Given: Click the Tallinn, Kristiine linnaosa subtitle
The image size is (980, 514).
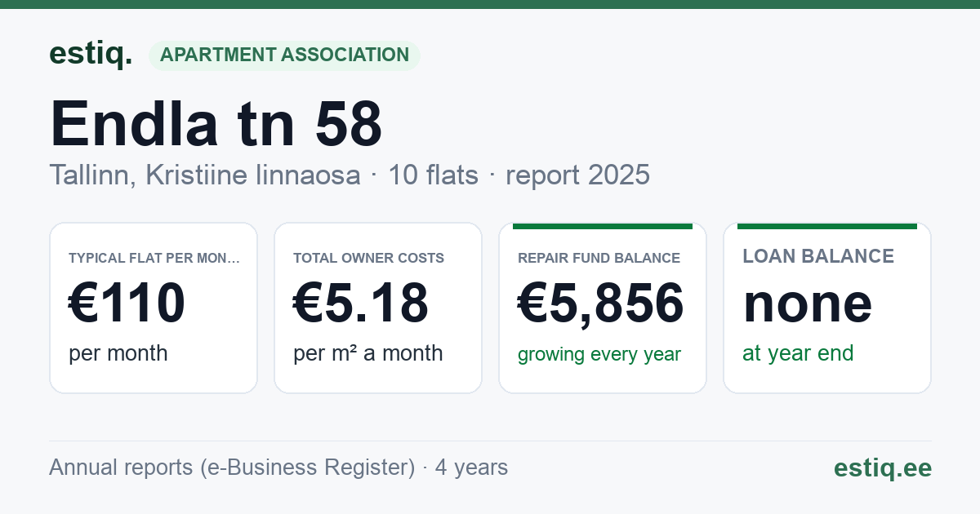Looking at the screenshot, I should coord(205,175).
